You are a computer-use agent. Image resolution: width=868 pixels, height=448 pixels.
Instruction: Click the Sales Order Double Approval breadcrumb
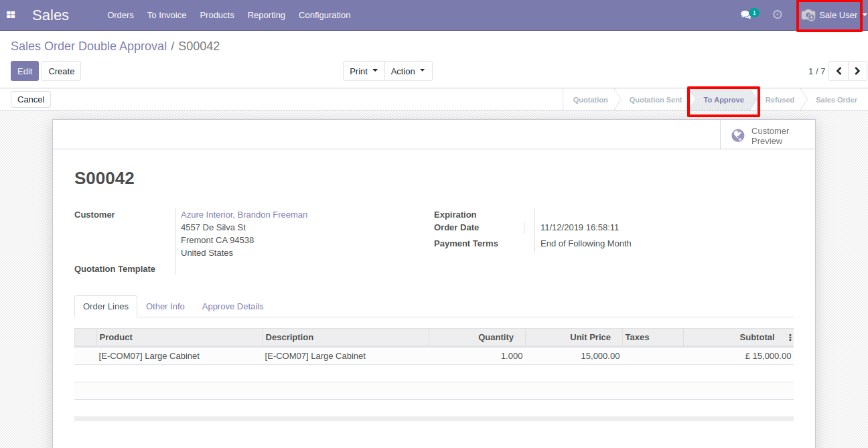pos(88,46)
